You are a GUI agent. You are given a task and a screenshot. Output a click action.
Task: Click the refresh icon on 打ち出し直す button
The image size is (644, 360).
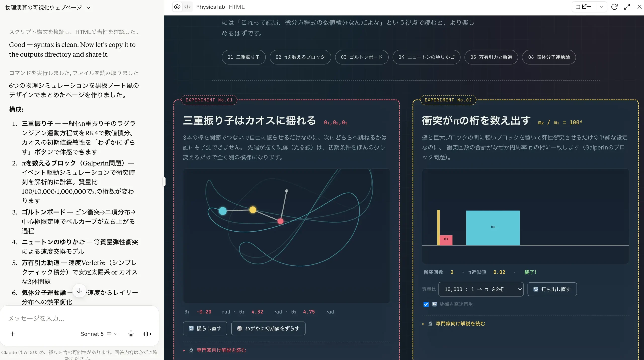click(x=536, y=289)
